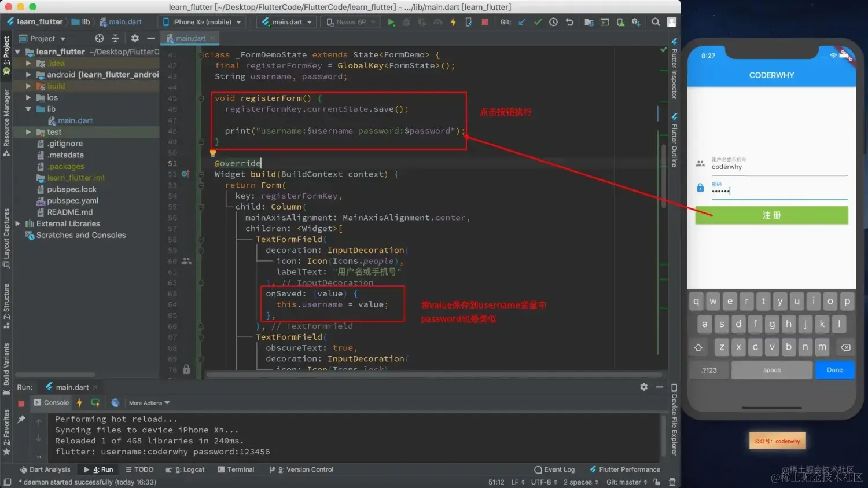Screen dimensions: 868x488
Task: Open the Nexus 6P device dropdown
Action: (x=351, y=22)
